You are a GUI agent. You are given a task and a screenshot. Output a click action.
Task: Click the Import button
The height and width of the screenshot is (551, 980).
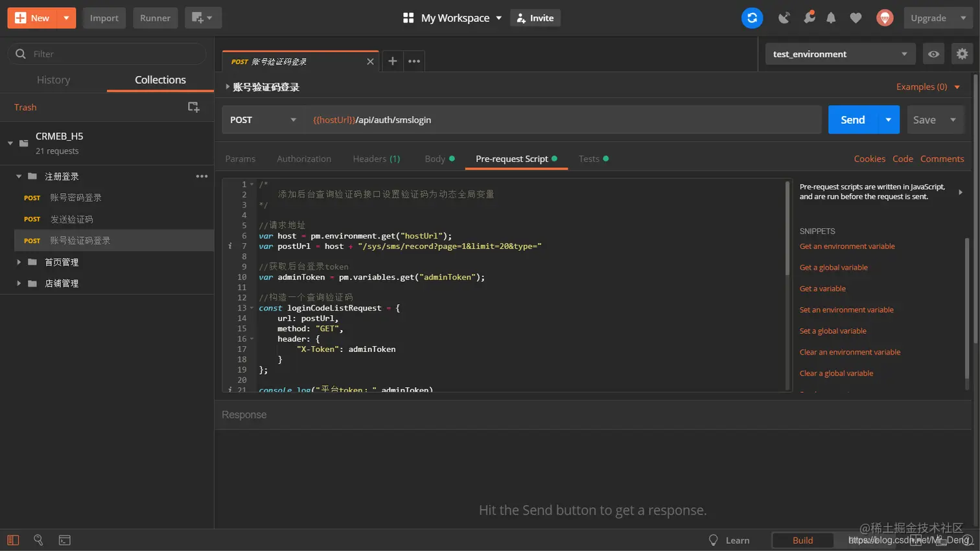pos(104,18)
